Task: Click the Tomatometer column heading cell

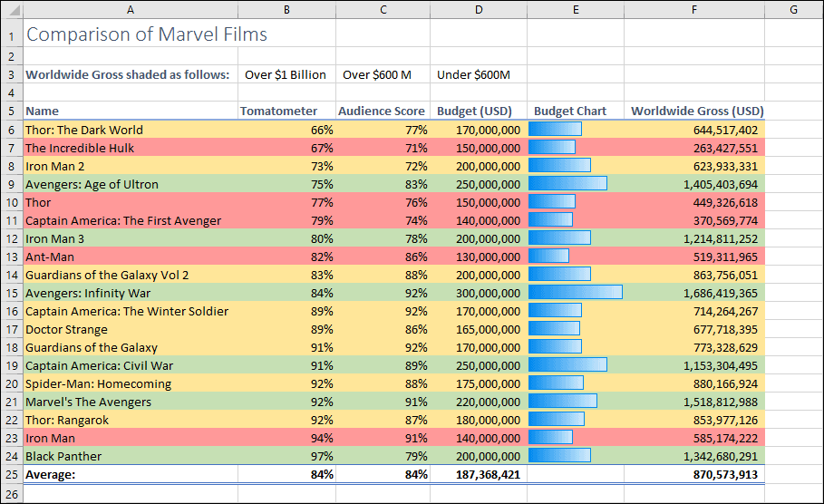Action: [286, 111]
